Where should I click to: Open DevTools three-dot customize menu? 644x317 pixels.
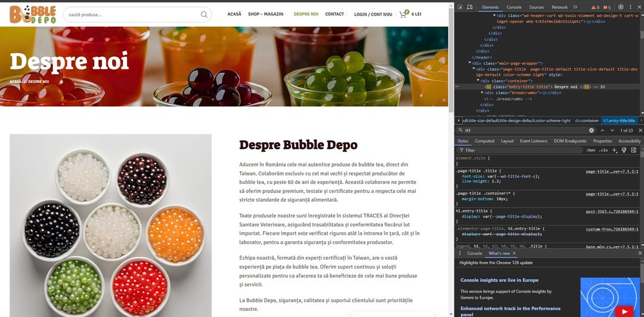630,7
